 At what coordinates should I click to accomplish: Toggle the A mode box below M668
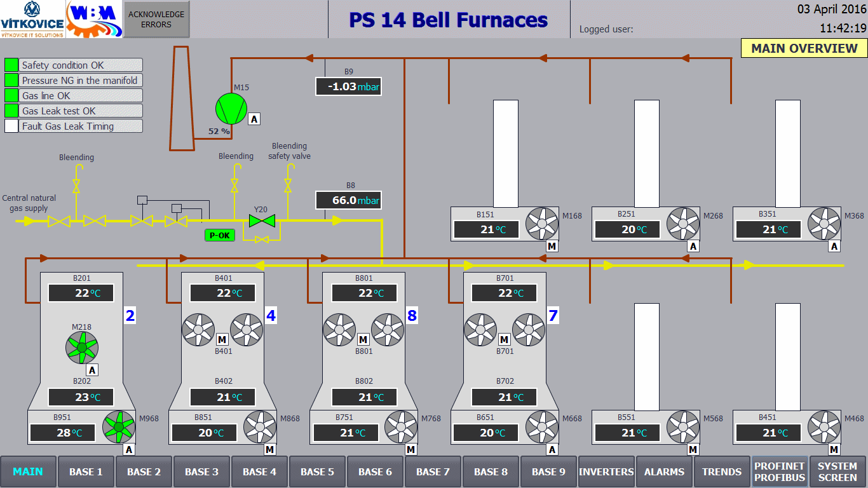click(552, 450)
